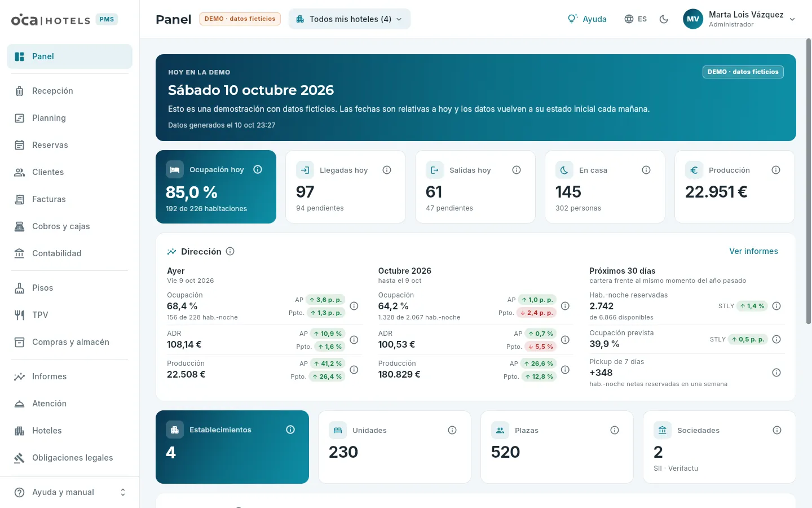Click the page vertical scrollbar
812x508 pixels.
(x=808, y=181)
